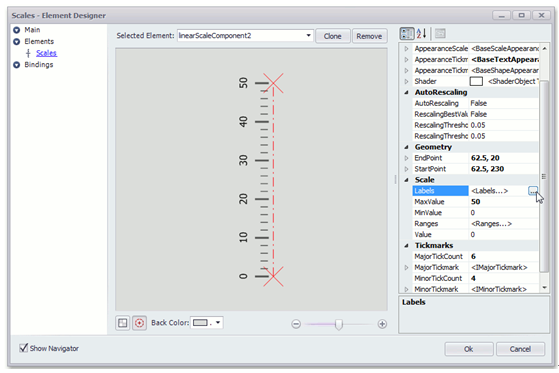The image size is (559, 373).
Task: Click the Bindings navigator bullet icon
Action: [16, 65]
